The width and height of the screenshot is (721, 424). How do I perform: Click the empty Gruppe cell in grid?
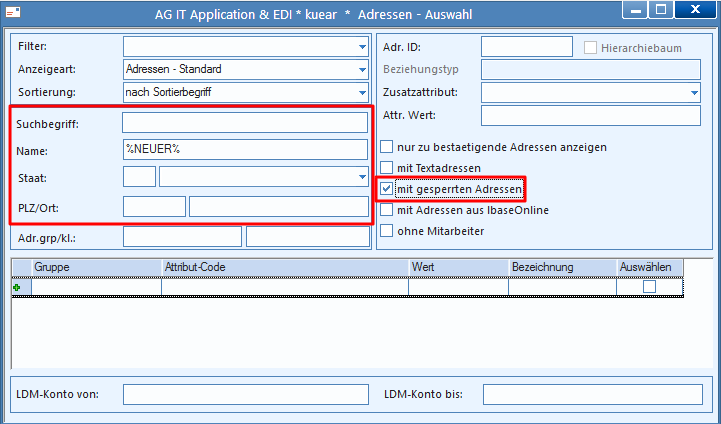tap(97, 287)
